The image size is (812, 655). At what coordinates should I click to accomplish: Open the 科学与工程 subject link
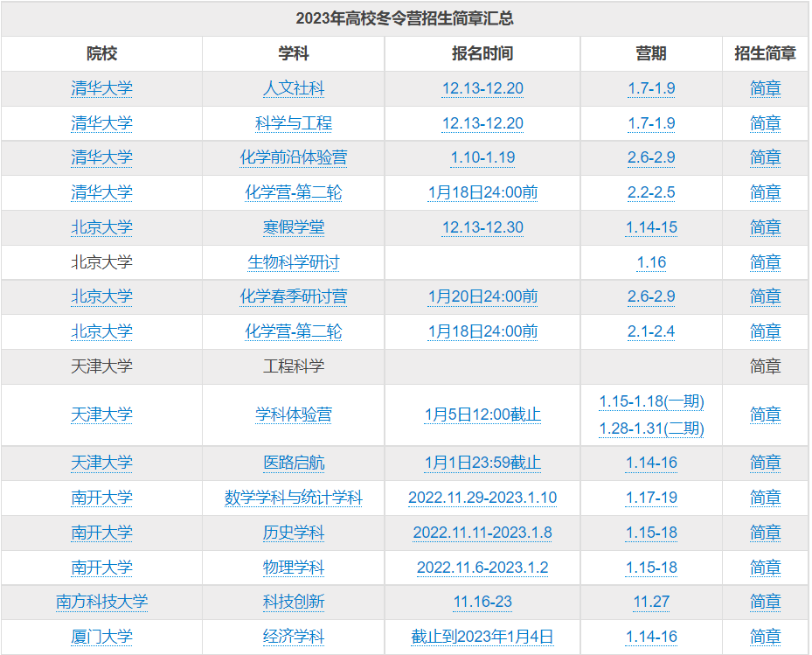(x=293, y=123)
